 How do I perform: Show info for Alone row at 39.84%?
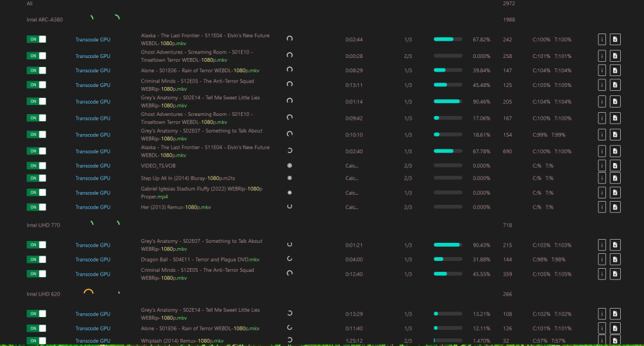pyautogui.click(x=601, y=70)
